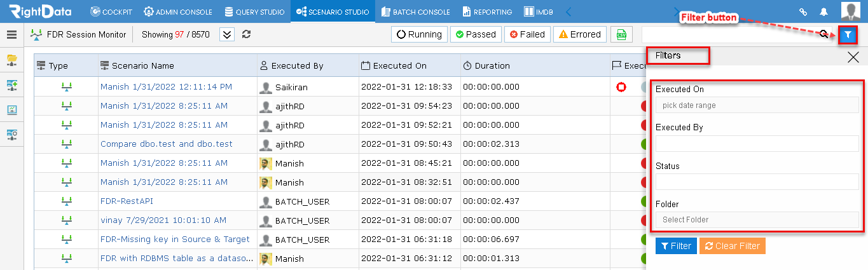Image resolution: width=868 pixels, height=270 pixels.
Task: Open the Executed On date range picker
Action: click(757, 105)
